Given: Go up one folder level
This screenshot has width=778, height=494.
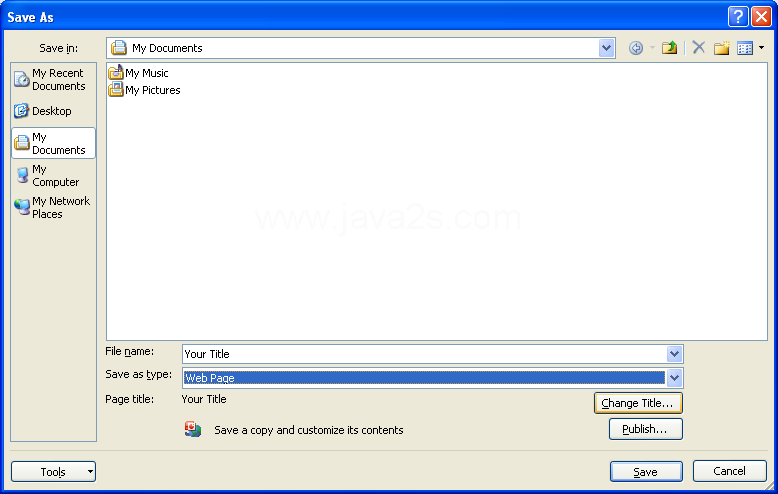Looking at the screenshot, I should (x=669, y=48).
